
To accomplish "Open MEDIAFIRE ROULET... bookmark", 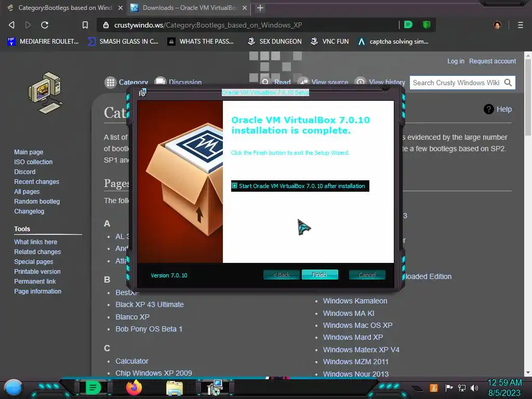I will (x=43, y=42).
